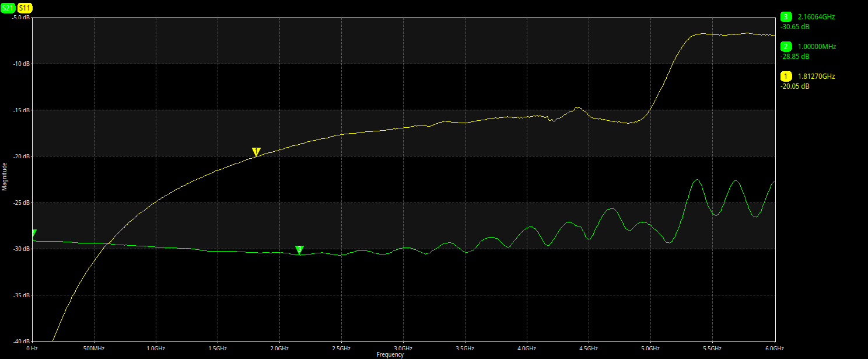Click the green marker at 0 Hz
This screenshot has width=868, height=359.
tap(34, 233)
